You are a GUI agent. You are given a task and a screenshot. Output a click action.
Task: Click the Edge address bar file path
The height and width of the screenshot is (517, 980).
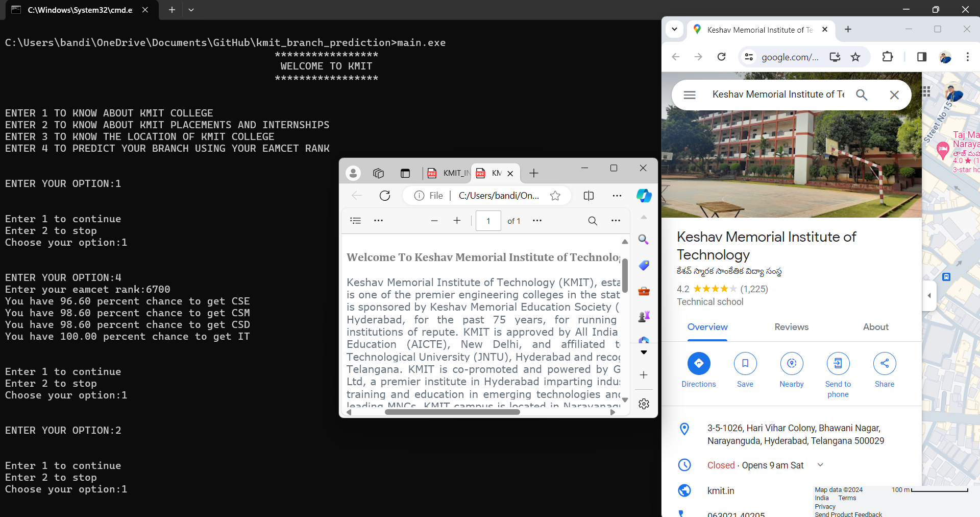tap(499, 196)
